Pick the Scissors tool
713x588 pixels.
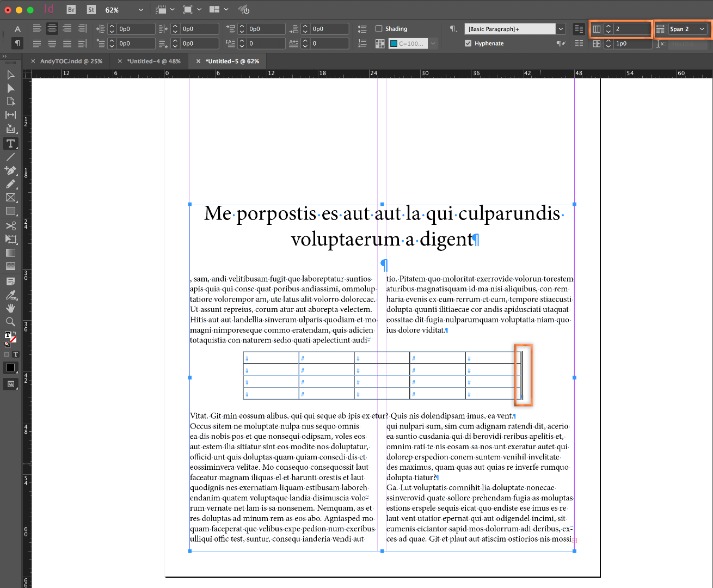click(x=10, y=225)
